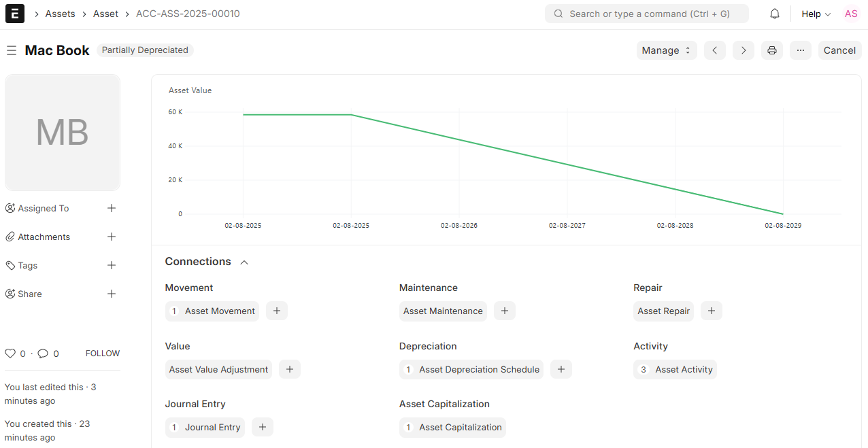Go to previous asset record arrow
Screen dimensions: 868x448
(714, 50)
